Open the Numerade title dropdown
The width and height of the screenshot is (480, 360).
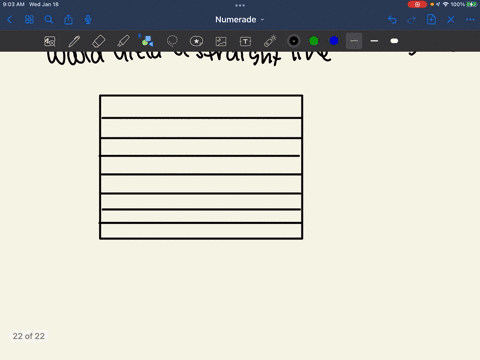tap(240, 20)
